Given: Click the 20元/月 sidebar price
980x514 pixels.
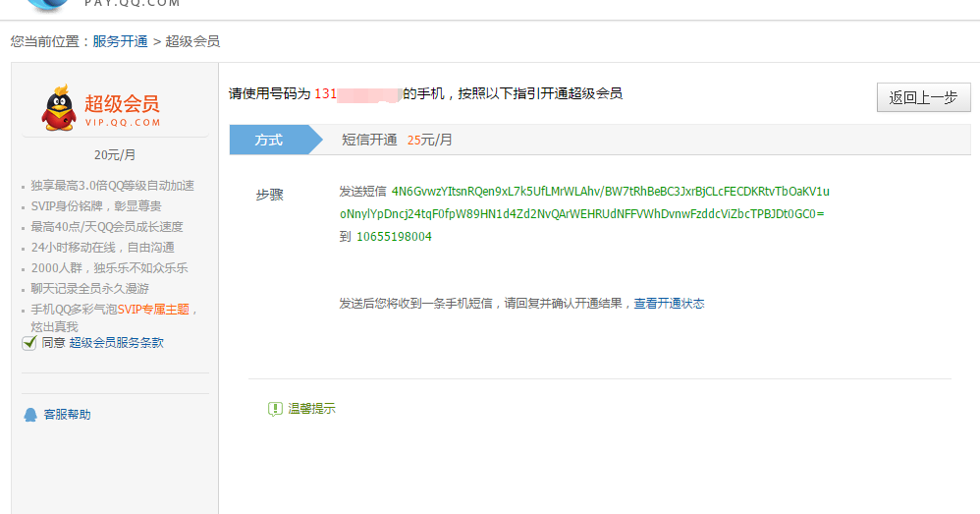Looking at the screenshot, I should [115, 154].
